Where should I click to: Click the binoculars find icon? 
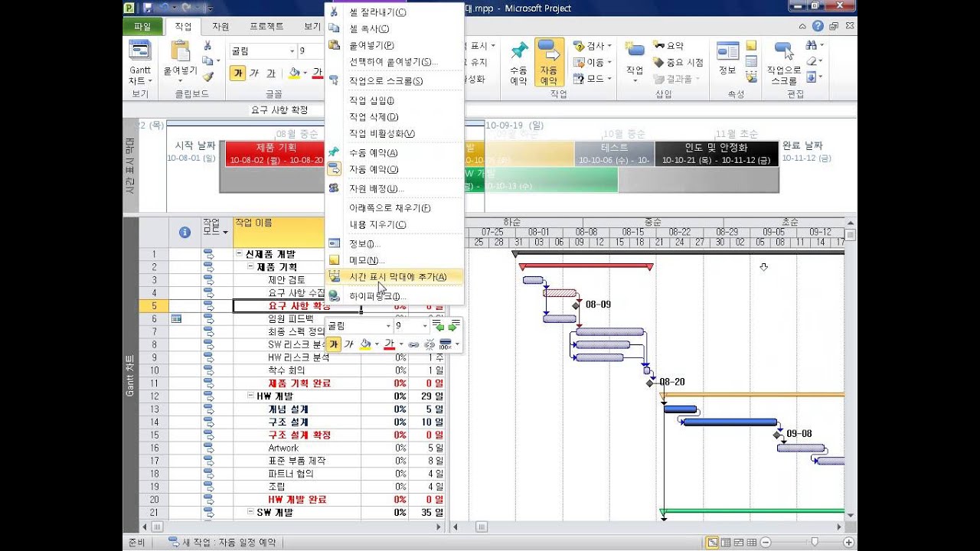812,46
